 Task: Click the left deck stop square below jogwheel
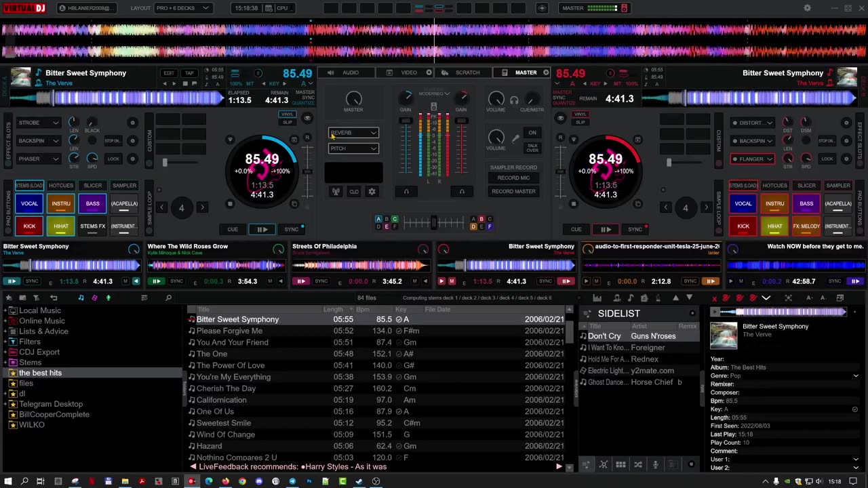[x=230, y=204]
